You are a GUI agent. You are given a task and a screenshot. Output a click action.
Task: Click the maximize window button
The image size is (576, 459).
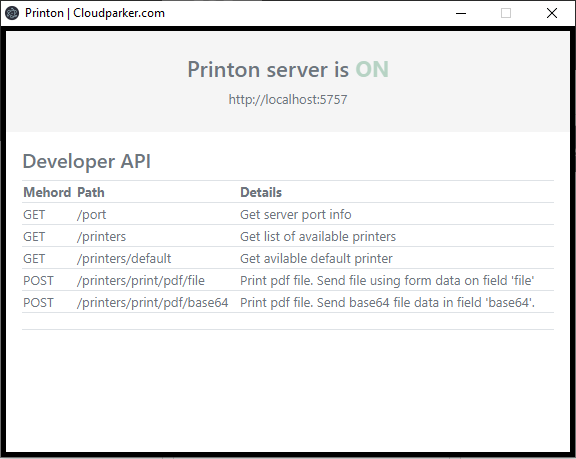pyautogui.click(x=506, y=13)
